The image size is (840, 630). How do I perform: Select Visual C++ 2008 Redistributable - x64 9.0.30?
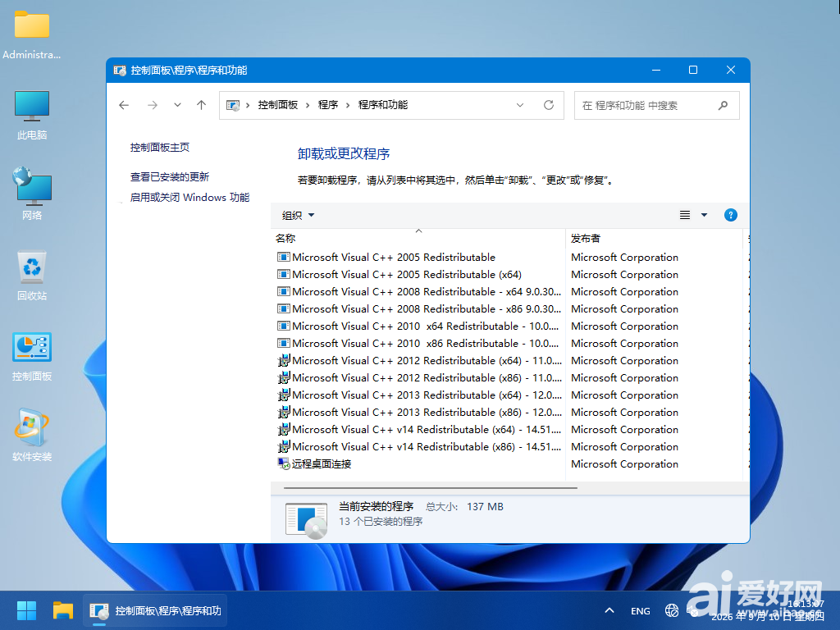418,291
